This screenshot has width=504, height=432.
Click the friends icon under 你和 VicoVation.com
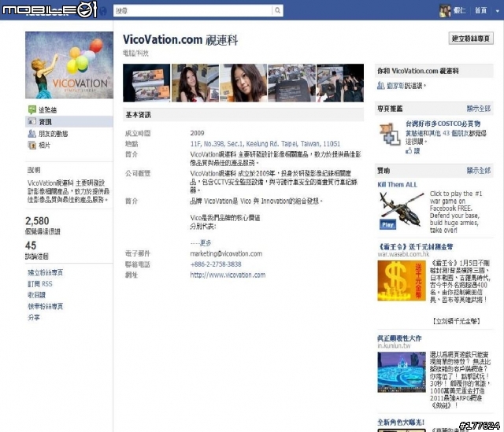[381, 86]
